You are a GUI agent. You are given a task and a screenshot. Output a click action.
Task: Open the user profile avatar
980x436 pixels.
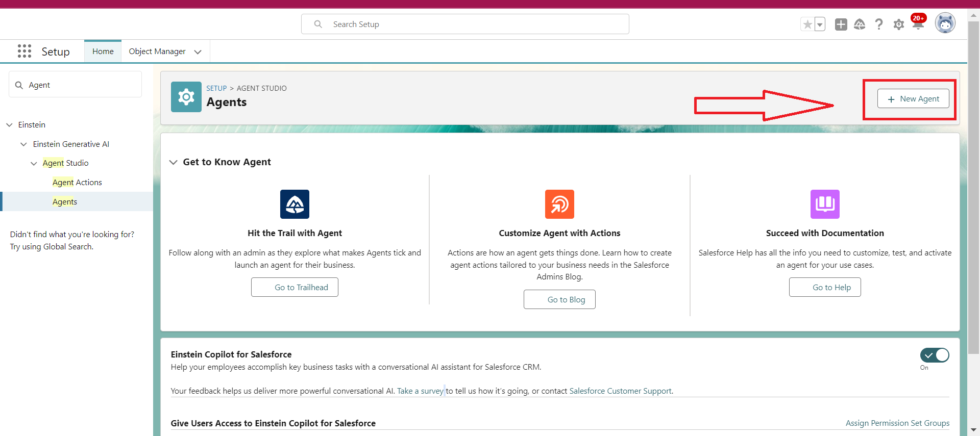coord(945,23)
